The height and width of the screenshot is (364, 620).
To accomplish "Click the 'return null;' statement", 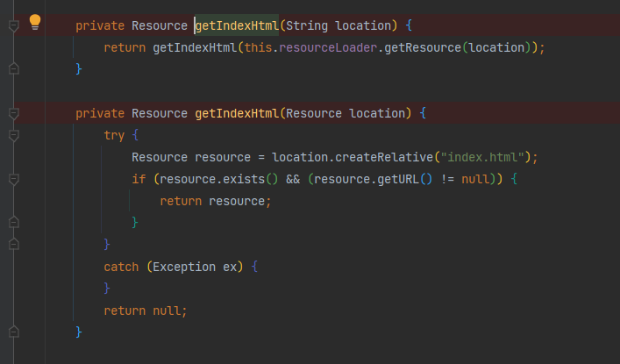I will click(x=146, y=310).
